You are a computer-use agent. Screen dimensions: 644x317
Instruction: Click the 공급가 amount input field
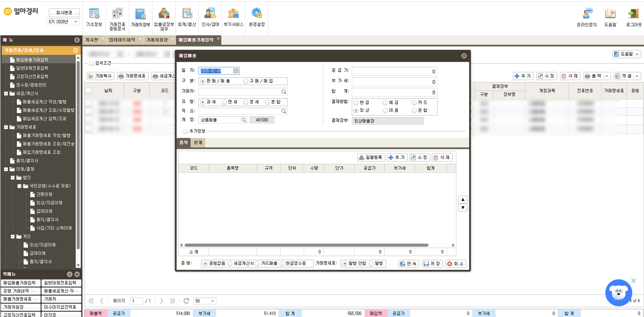click(394, 71)
